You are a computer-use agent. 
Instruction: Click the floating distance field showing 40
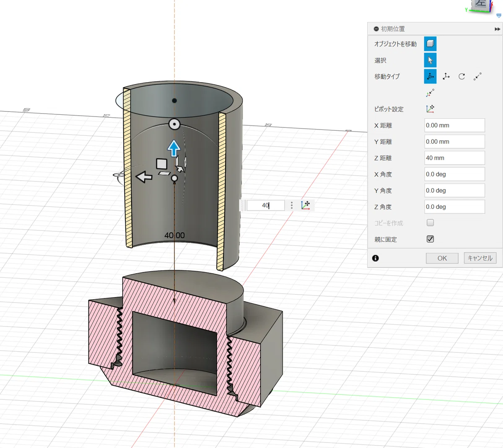pyautogui.click(x=265, y=205)
